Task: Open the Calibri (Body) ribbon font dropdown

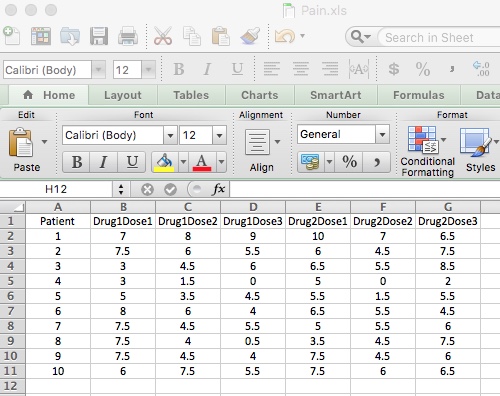Action: [170, 135]
